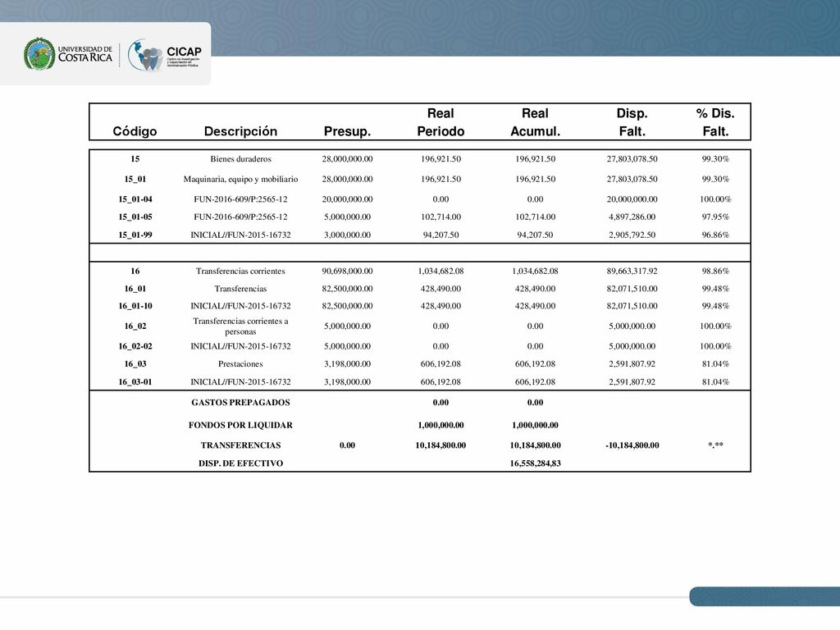Select code cell 15_01-04

135,199
